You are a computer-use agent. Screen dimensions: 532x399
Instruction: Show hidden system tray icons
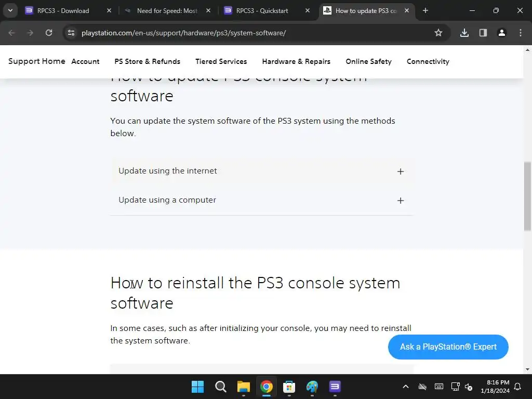click(405, 387)
